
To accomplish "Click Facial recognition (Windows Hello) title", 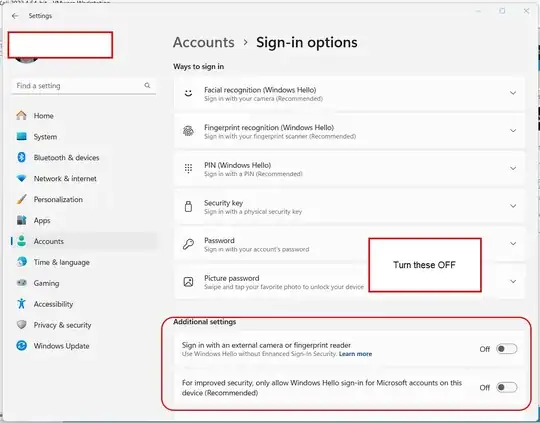I will [x=260, y=90].
